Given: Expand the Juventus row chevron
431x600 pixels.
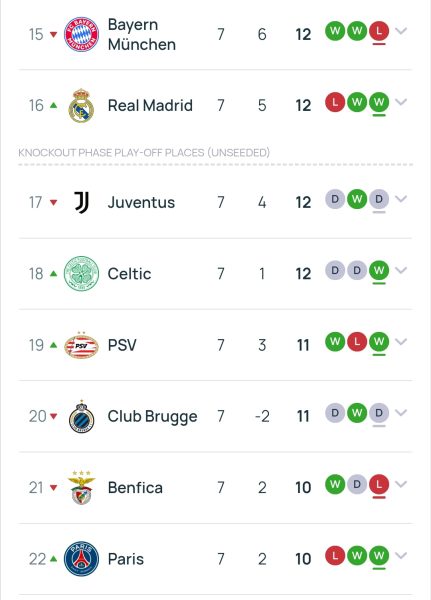Looking at the screenshot, I should click(401, 199).
